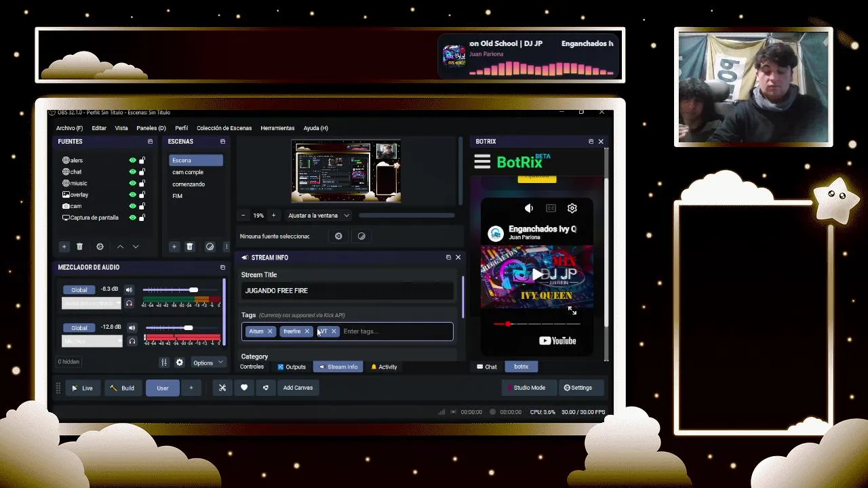
Task: Open YouTube player settings gear
Action: coord(572,208)
